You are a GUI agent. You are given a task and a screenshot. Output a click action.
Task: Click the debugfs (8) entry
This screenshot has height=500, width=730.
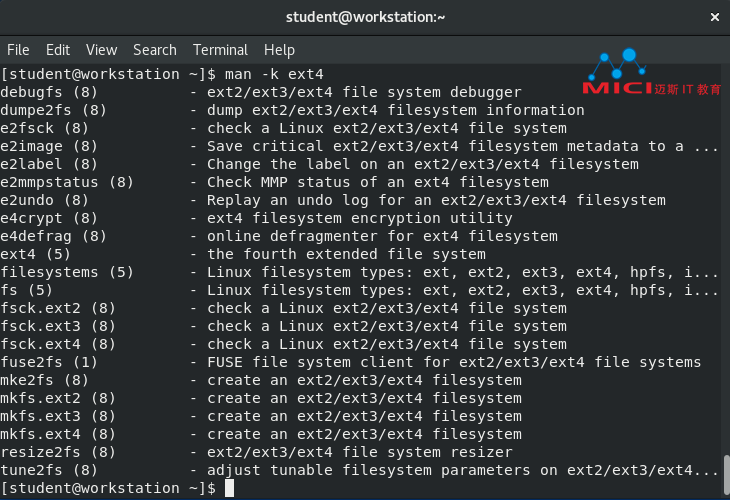pyautogui.click(x=49, y=92)
